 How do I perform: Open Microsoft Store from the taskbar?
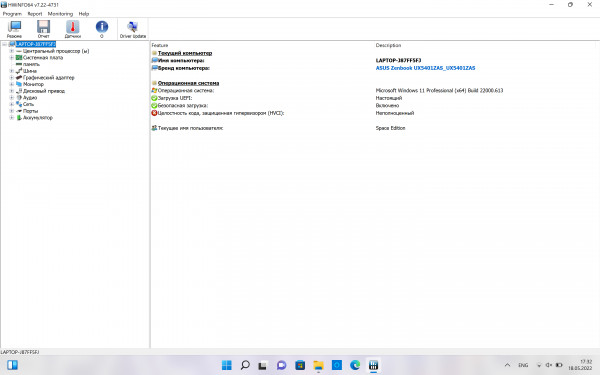pos(300,365)
